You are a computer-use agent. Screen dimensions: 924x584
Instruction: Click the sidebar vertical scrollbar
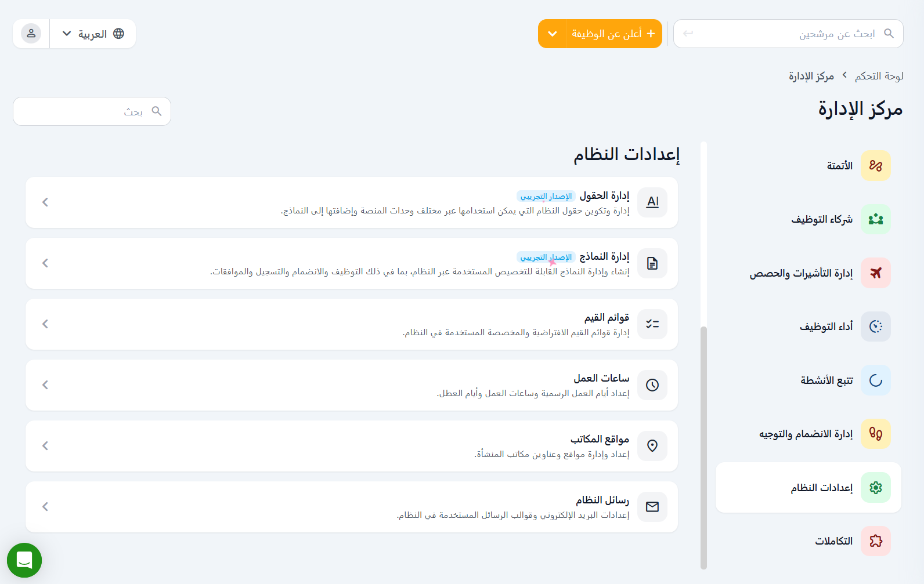click(x=703, y=447)
